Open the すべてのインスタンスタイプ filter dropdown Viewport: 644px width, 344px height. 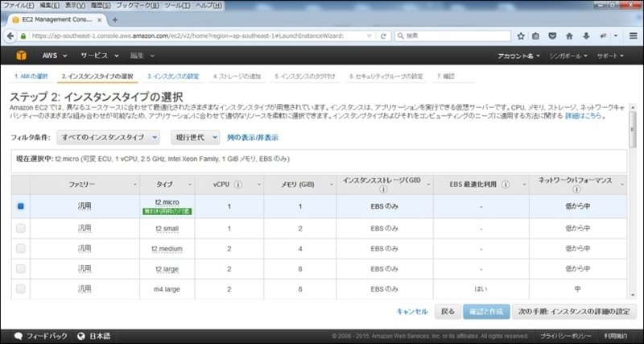point(108,138)
